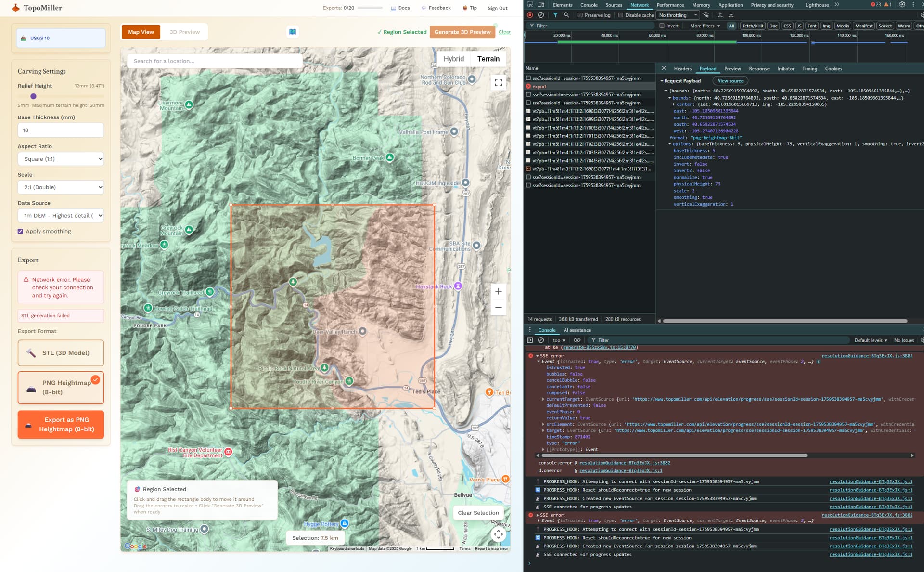Toggle the Apply smoothing checkbox
924x572 pixels.
click(20, 231)
